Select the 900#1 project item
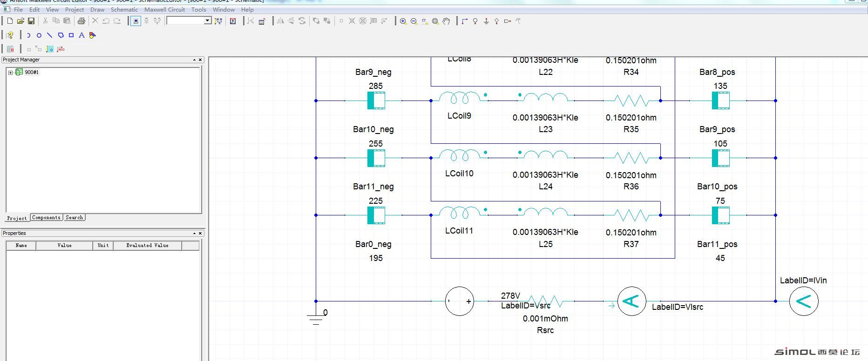This screenshot has width=868, height=361. tap(32, 72)
